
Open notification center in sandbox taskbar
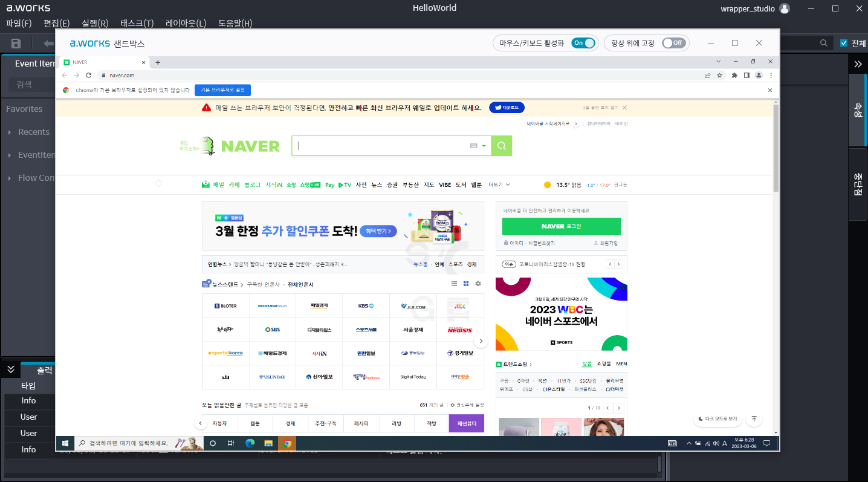point(766,443)
